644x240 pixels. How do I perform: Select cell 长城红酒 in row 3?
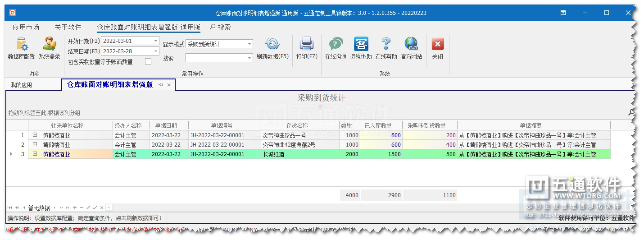(x=300, y=154)
